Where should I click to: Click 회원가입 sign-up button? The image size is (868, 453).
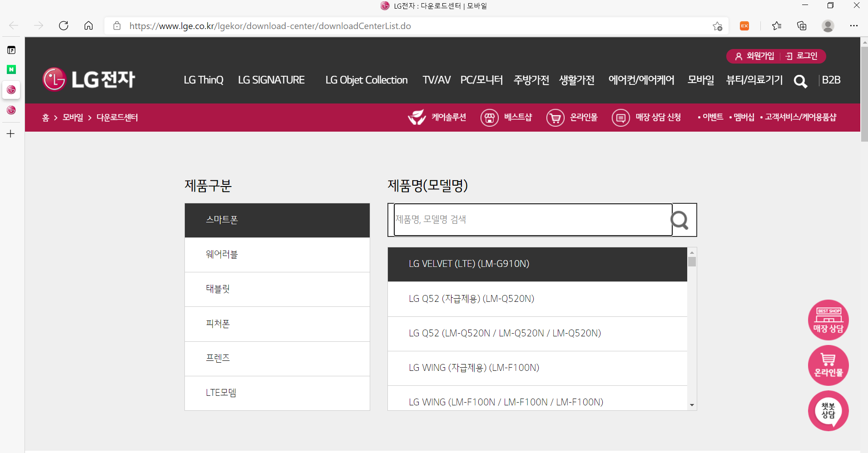tap(754, 56)
